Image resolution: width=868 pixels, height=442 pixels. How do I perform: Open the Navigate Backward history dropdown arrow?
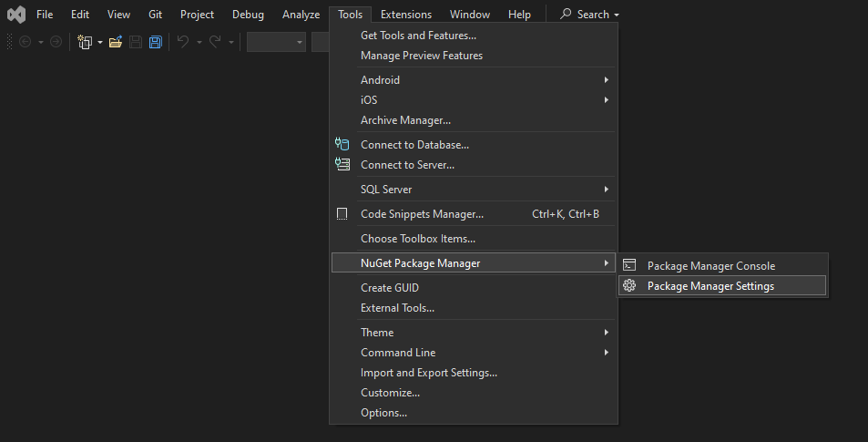[40, 42]
